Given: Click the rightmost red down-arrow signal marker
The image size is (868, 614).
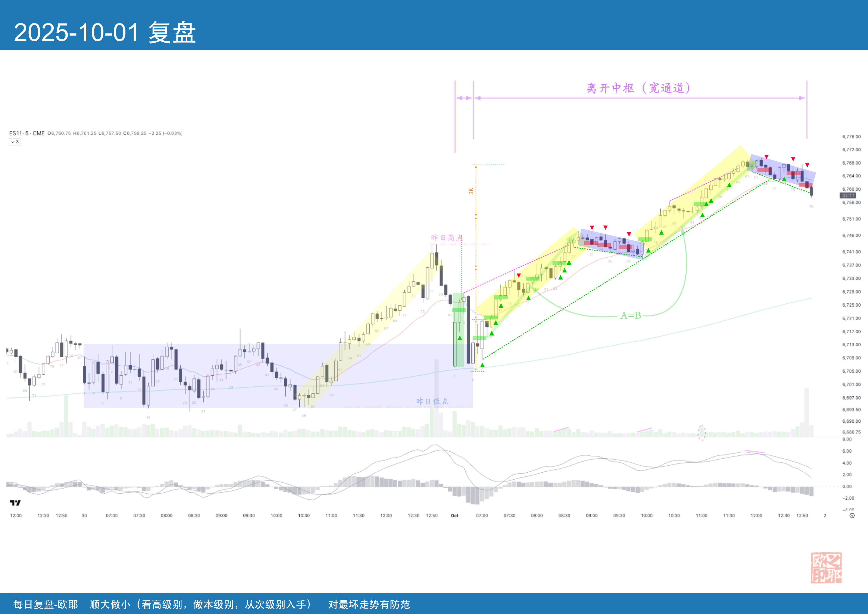Looking at the screenshot, I should pos(807,165).
